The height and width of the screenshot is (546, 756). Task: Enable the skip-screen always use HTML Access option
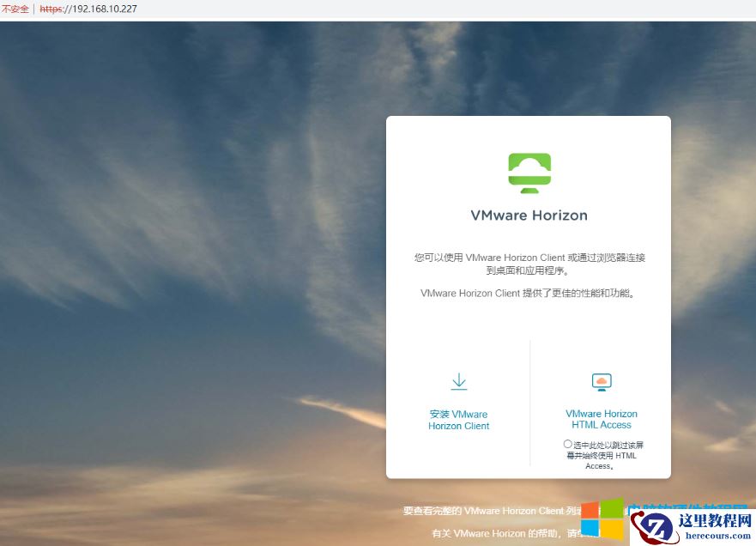pos(567,444)
